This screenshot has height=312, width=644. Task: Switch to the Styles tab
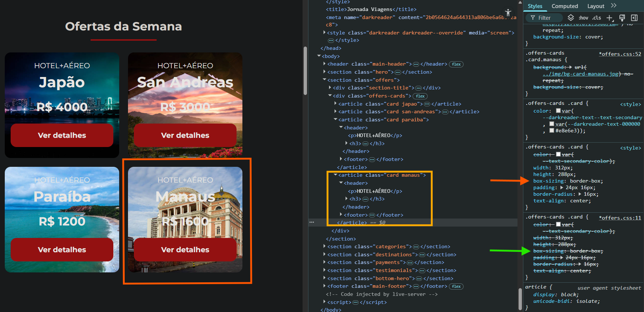pos(535,6)
